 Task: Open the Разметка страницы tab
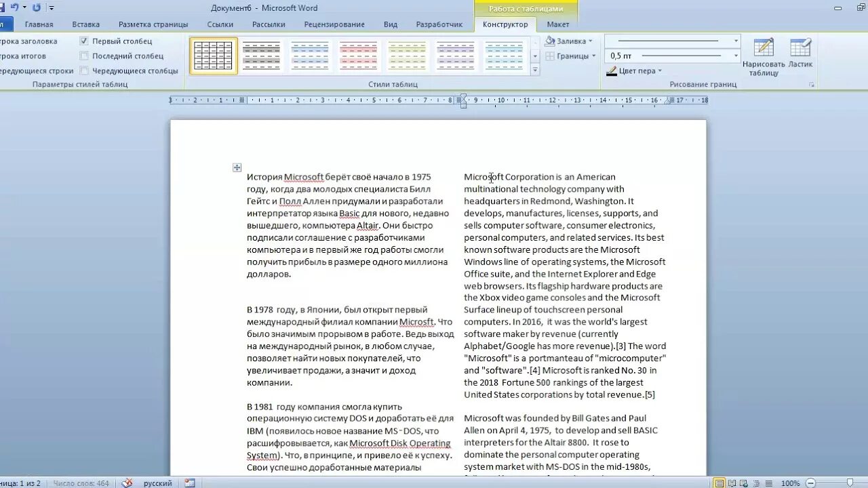[153, 24]
